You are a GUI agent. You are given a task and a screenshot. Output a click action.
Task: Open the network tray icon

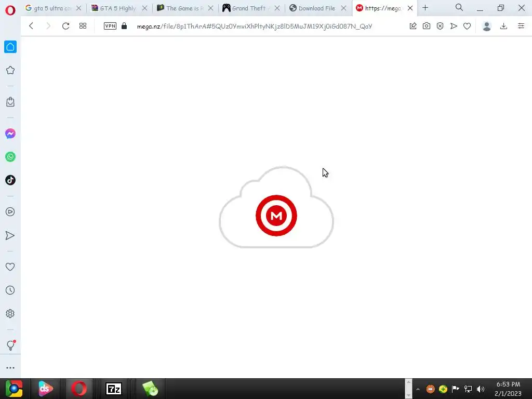pos(468,389)
